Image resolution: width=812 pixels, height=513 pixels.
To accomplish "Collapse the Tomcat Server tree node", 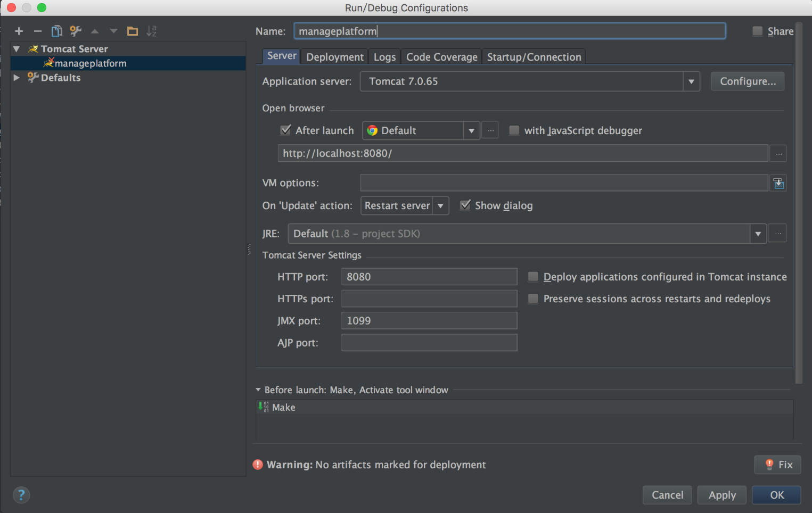I will coord(17,49).
